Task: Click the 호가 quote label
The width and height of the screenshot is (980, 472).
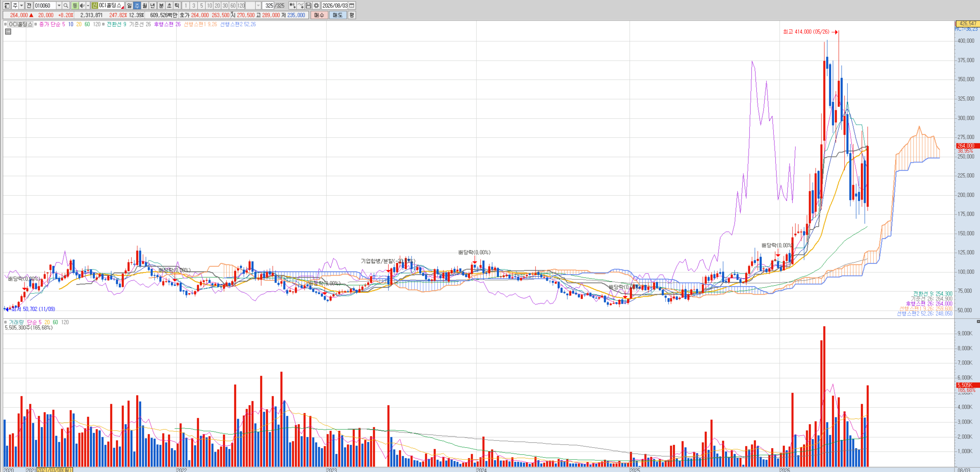Action: point(184,15)
